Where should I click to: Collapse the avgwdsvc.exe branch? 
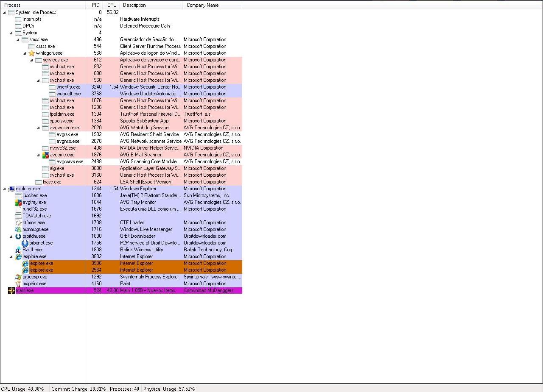(x=39, y=128)
